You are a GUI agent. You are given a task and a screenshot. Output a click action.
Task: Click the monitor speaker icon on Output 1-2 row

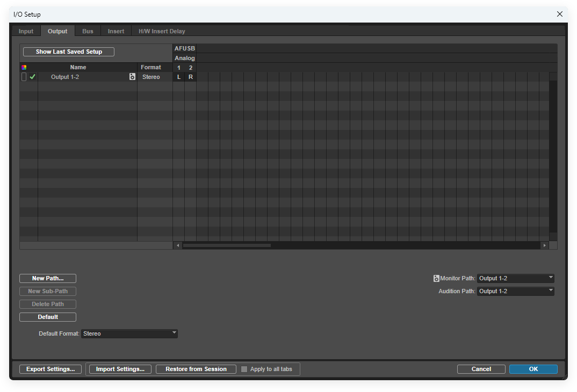point(133,76)
